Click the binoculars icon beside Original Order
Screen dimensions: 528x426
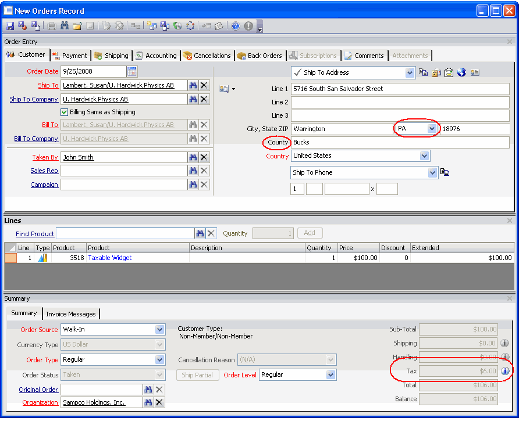(x=148, y=390)
